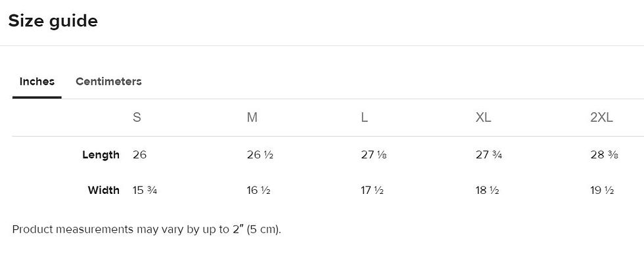Click the product measurements disclaimer text

(147, 229)
